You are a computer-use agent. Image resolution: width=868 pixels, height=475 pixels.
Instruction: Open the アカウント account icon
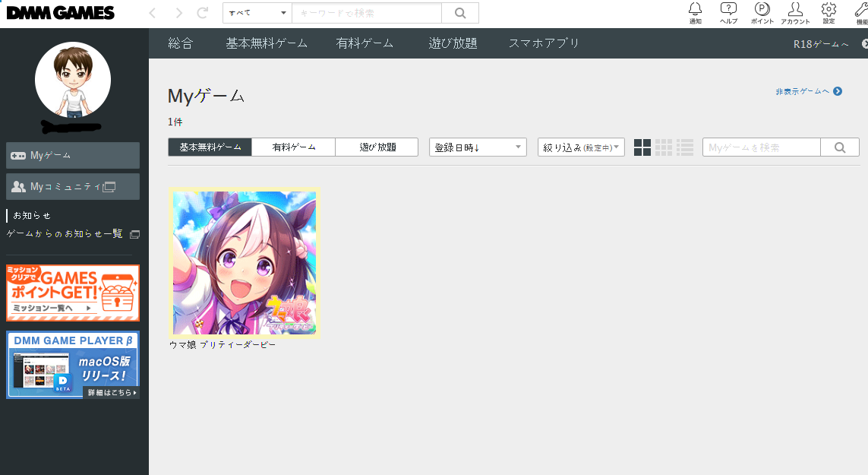[796, 13]
